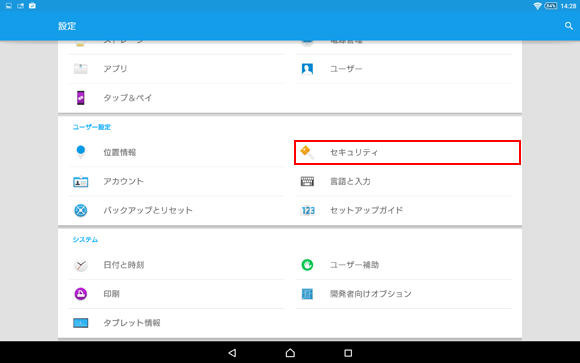580x363 pixels.
Task: Open the セットアップガイド entry
Action: point(403,210)
